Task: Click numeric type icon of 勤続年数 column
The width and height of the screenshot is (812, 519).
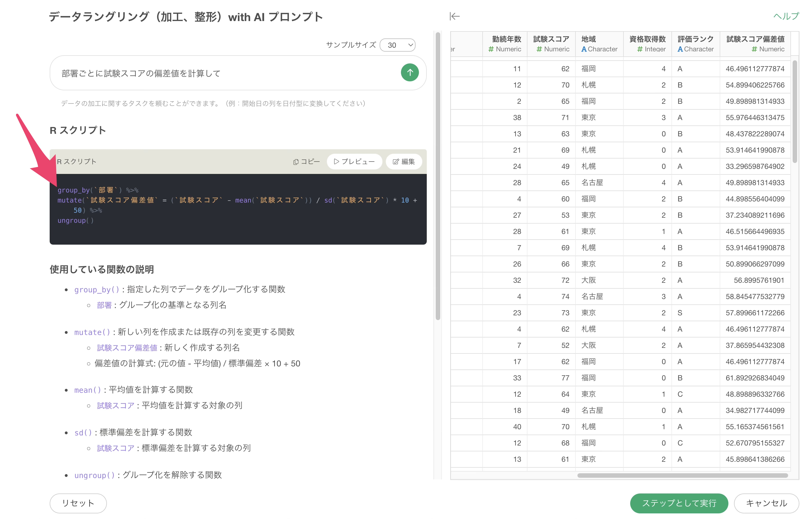Action: [491, 49]
